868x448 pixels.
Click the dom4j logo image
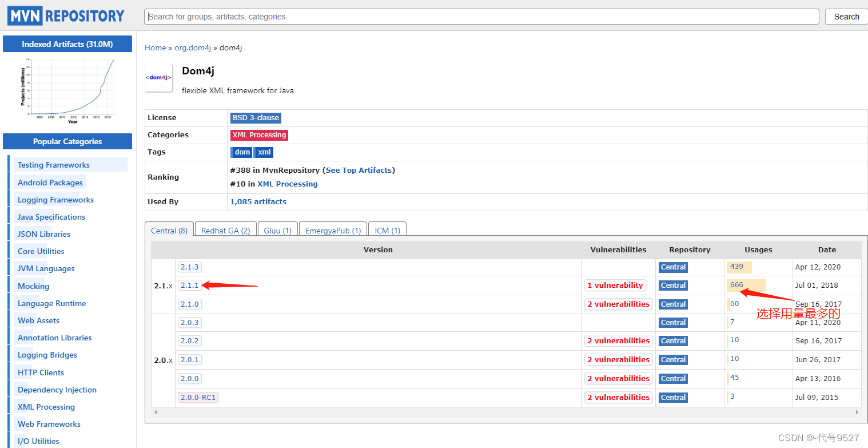point(158,77)
